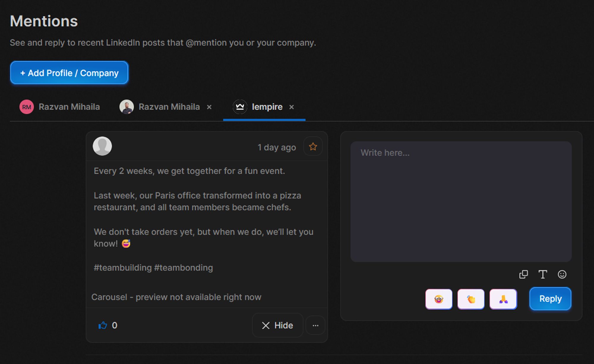Click the Write here reply text area

pos(461,202)
